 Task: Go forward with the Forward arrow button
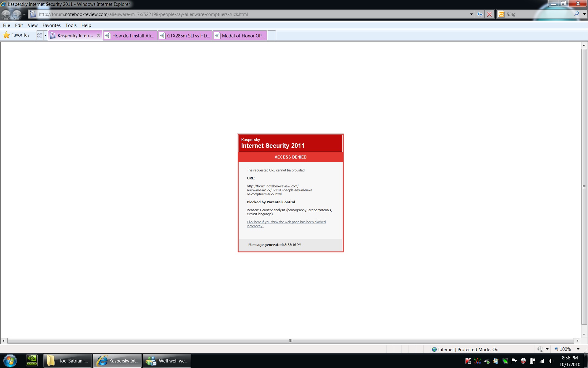point(17,14)
